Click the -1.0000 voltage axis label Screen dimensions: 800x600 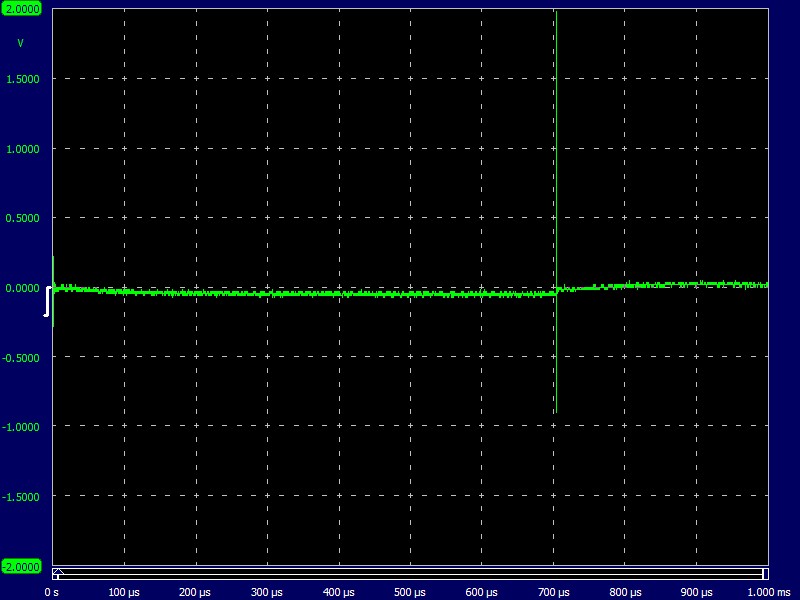click(21, 427)
